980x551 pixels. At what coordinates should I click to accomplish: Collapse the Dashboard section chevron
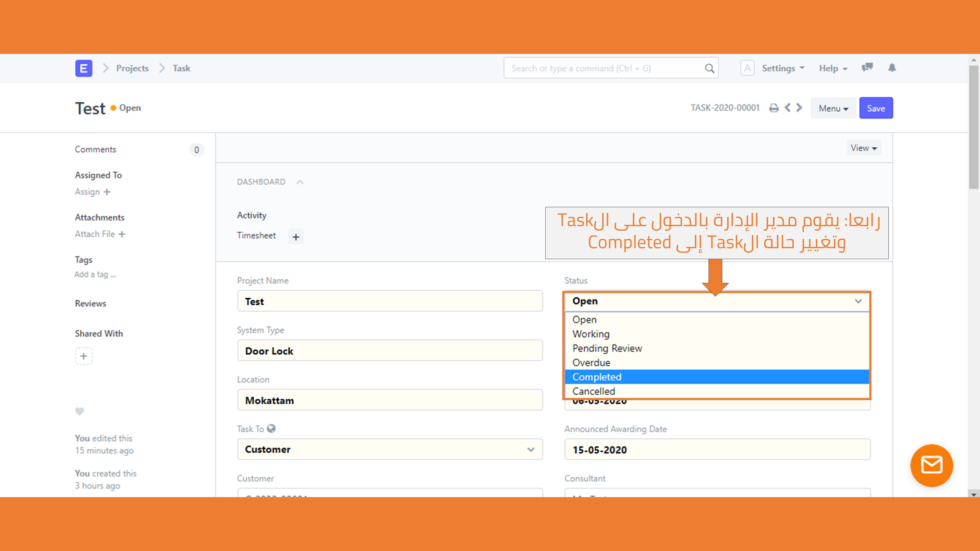pyautogui.click(x=300, y=182)
